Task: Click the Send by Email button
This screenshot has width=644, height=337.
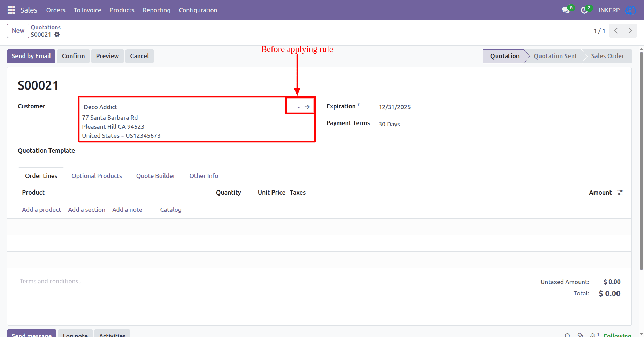Action: tap(31, 56)
